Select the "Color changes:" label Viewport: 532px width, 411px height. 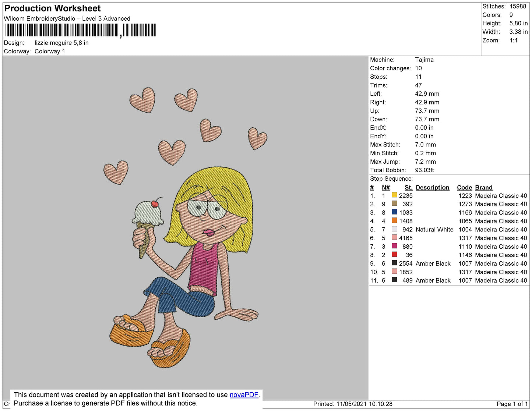pyautogui.click(x=390, y=68)
